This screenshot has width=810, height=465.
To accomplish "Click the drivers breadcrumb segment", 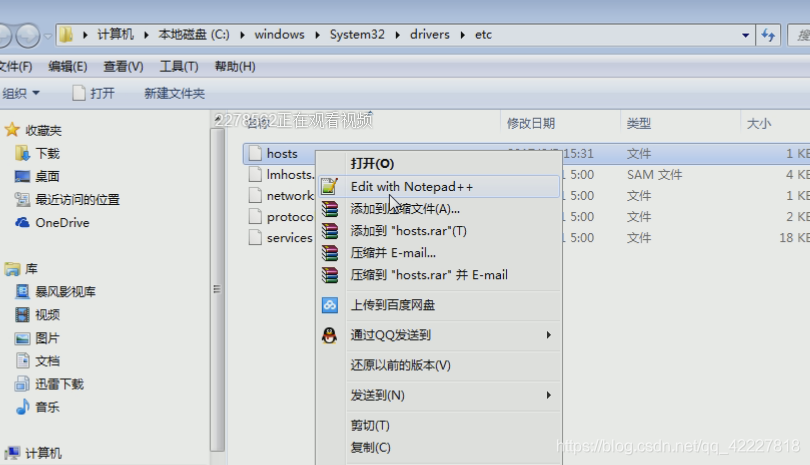I will pos(429,35).
